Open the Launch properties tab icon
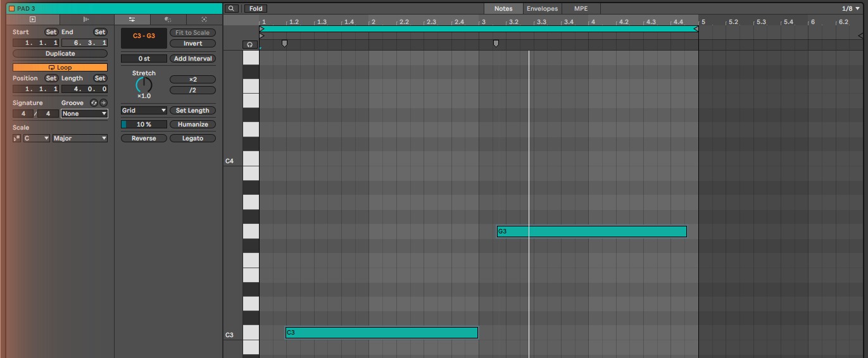Viewport: 868px width, 358px height. 86,20
